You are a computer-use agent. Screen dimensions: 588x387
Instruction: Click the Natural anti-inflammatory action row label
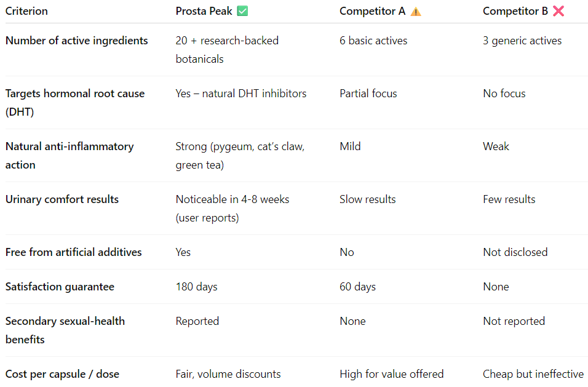(70, 156)
